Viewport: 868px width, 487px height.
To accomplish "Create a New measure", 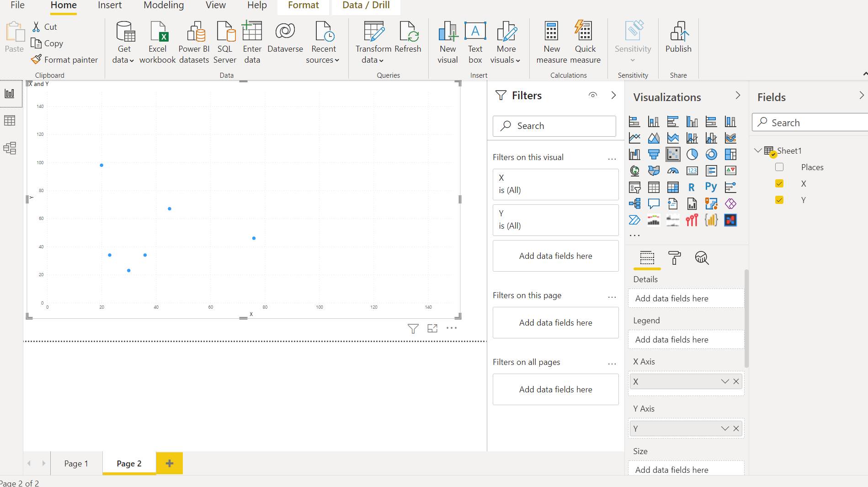I will coord(552,43).
